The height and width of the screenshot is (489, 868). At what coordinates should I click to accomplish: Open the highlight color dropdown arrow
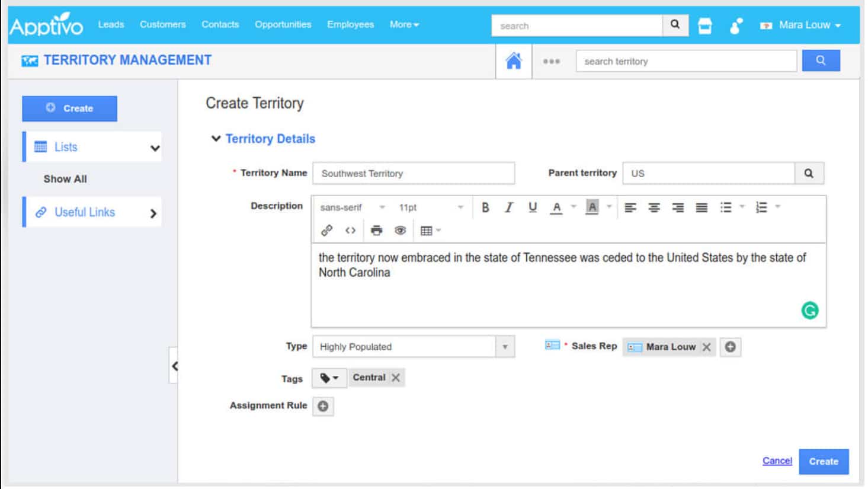point(608,207)
